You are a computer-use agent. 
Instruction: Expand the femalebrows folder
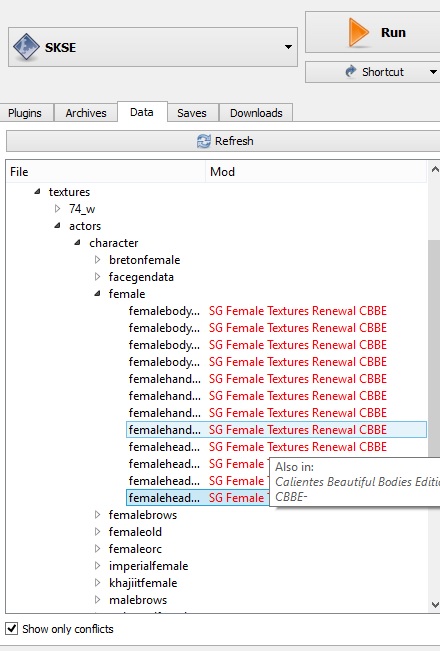coord(98,515)
